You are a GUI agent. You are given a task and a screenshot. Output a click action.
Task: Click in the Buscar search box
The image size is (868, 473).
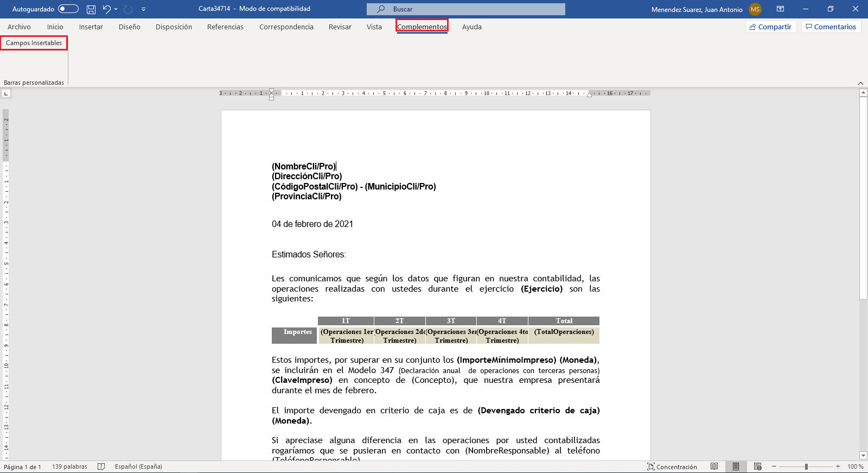pos(465,9)
